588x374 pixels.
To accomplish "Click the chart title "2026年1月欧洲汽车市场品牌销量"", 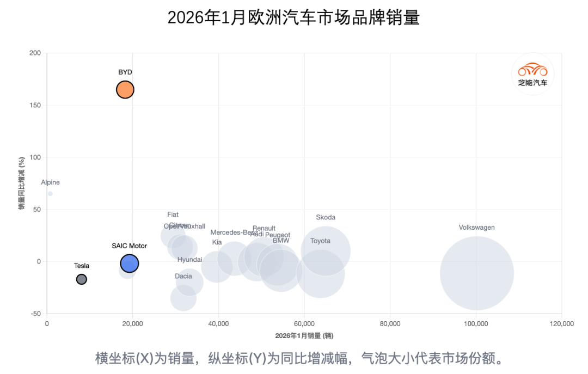I will 293,17.
